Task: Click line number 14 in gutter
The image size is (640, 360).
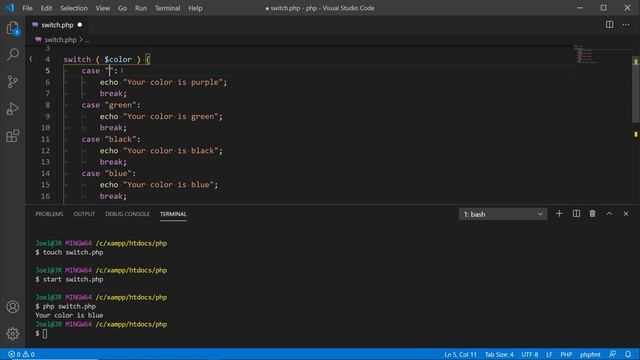Action: [x=45, y=173]
